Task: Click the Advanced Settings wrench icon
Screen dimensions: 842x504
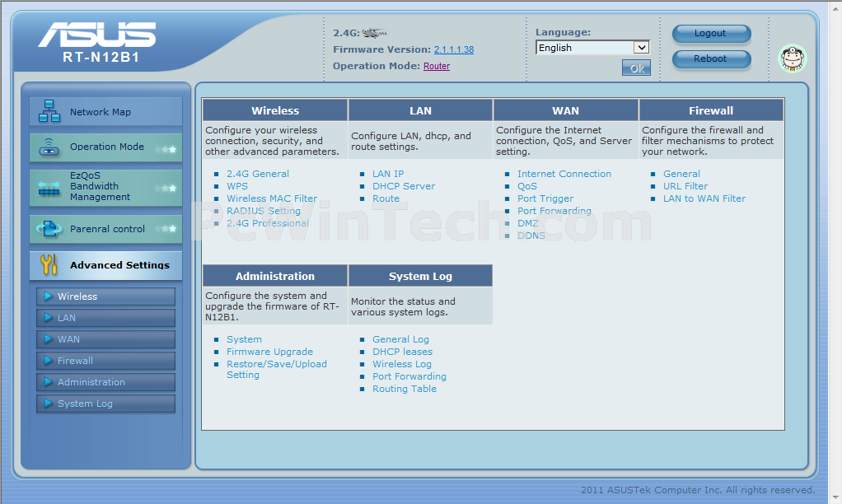Action: (49, 264)
